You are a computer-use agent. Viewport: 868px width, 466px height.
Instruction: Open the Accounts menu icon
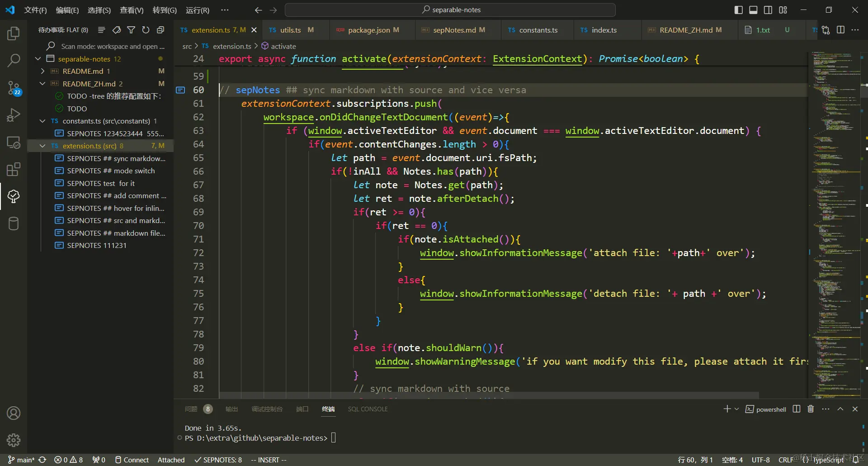coord(14,413)
